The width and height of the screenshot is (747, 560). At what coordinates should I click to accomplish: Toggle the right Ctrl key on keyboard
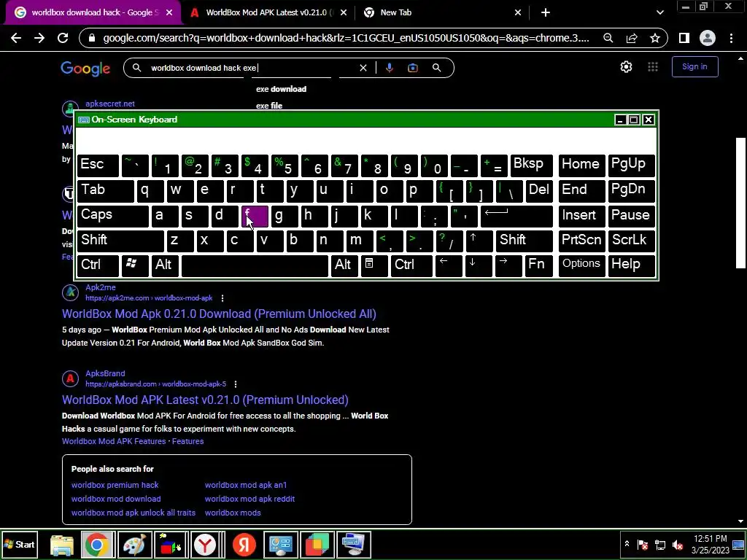point(411,265)
